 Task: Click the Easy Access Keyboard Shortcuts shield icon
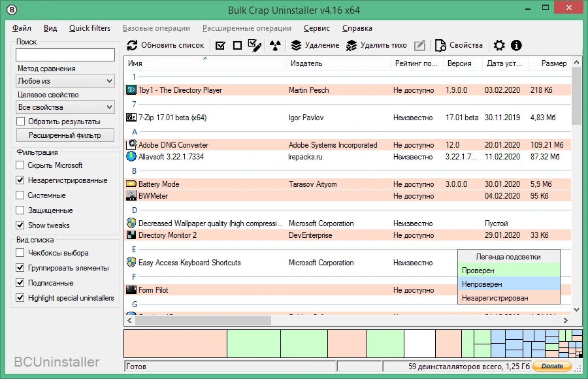tap(131, 262)
